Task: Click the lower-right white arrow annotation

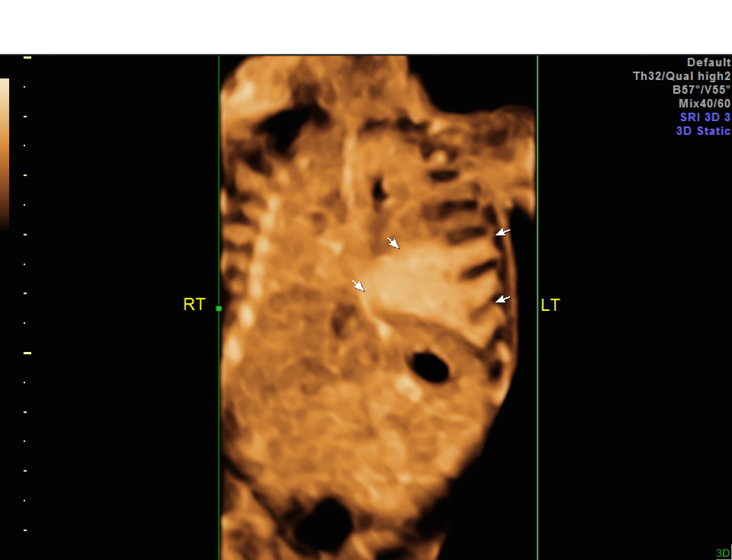Action: pyautogui.click(x=502, y=299)
